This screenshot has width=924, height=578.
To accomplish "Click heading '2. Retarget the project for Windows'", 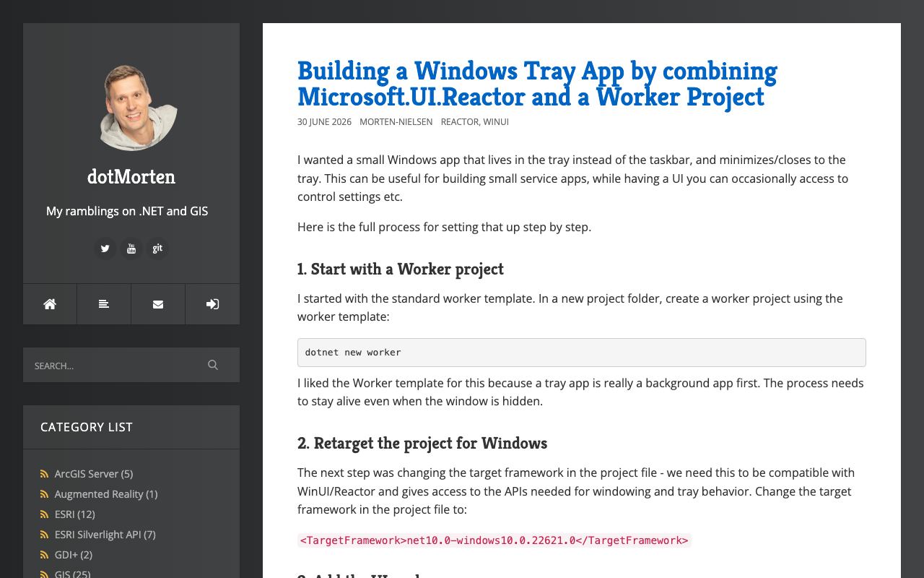I will click(x=422, y=444).
